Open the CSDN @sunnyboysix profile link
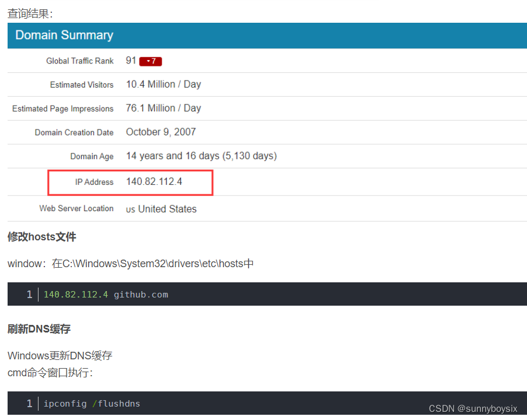 (x=473, y=408)
